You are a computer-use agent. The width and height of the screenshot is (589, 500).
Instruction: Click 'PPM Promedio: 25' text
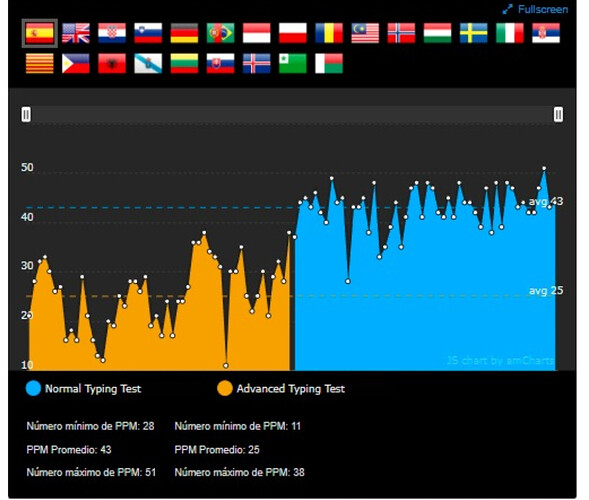point(217,449)
